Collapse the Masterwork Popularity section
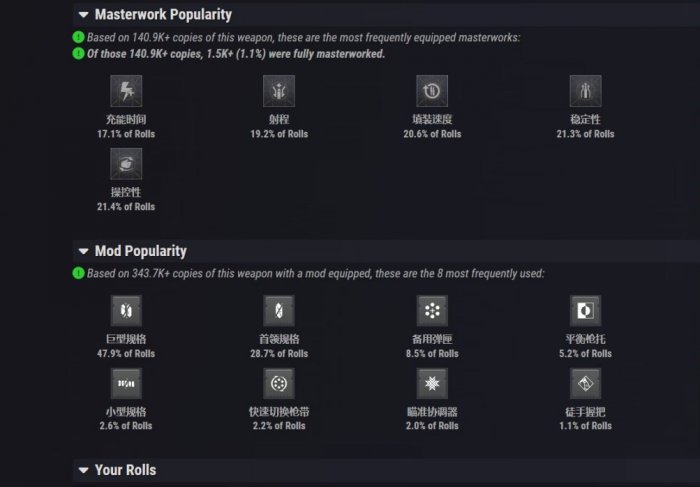The width and height of the screenshot is (700, 487). [x=83, y=15]
